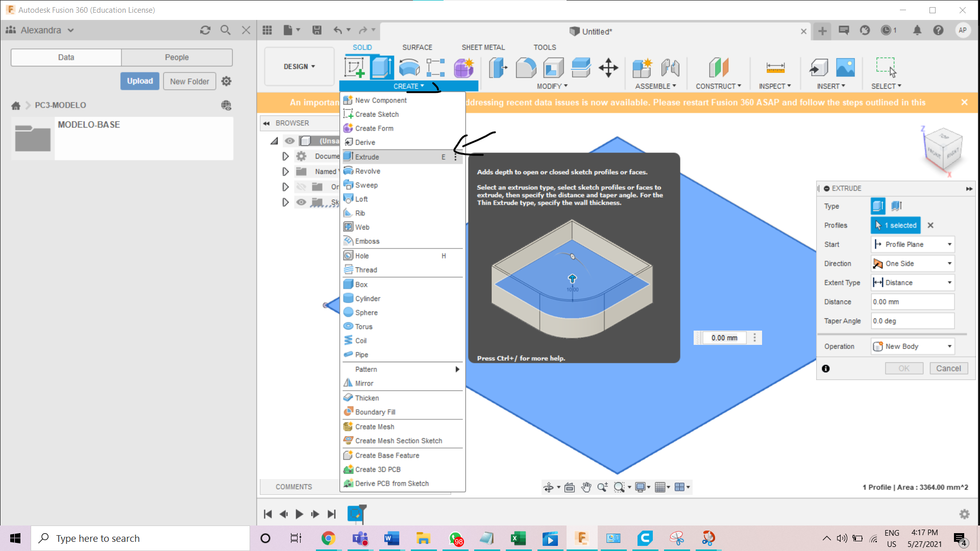
Task: Click Cancel in Extrude dialog
Action: tap(948, 368)
